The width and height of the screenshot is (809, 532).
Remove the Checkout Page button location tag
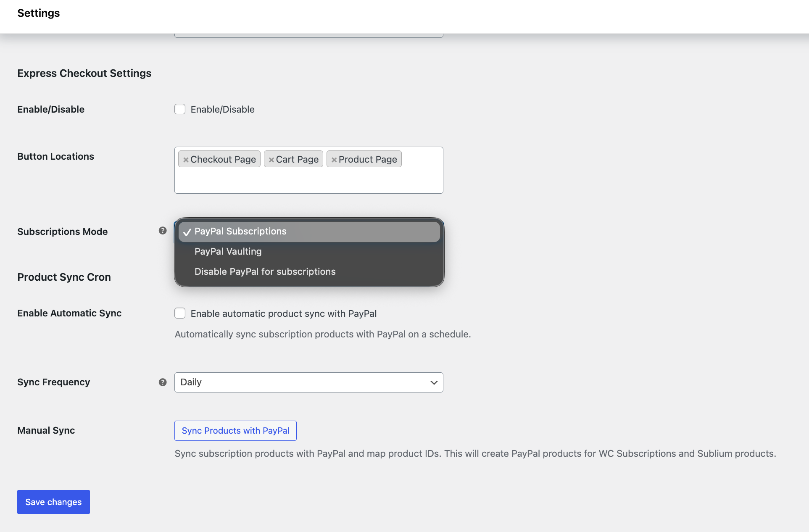pos(186,159)
